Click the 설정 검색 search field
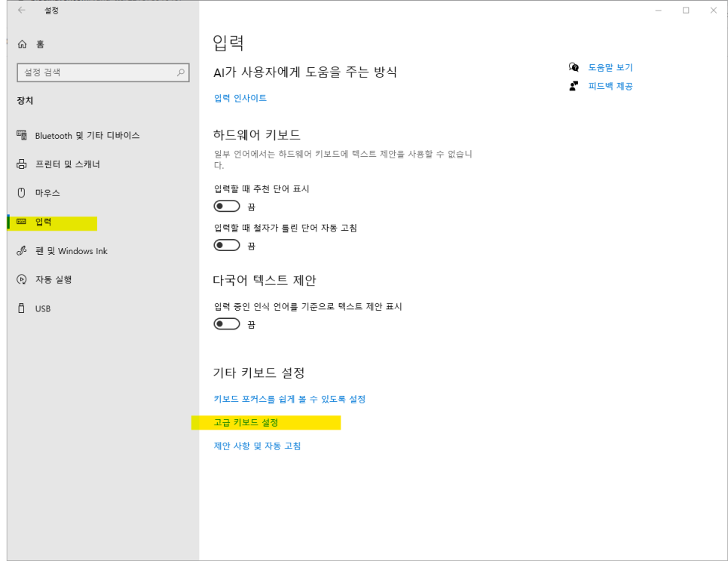 (x=103, y=72)
